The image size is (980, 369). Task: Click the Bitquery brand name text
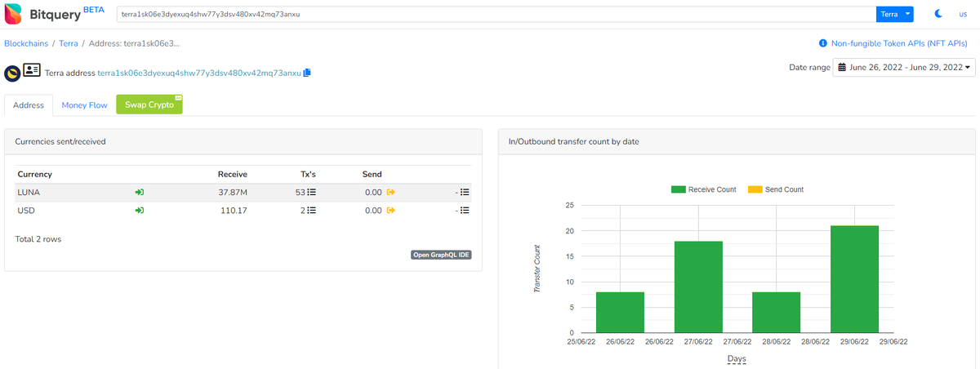pos(55,16)
